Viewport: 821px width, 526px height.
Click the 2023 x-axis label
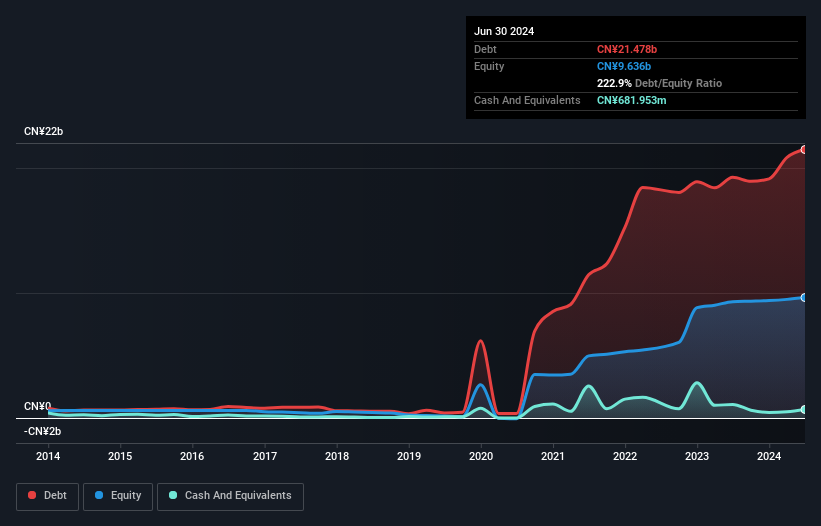(697, 456)
